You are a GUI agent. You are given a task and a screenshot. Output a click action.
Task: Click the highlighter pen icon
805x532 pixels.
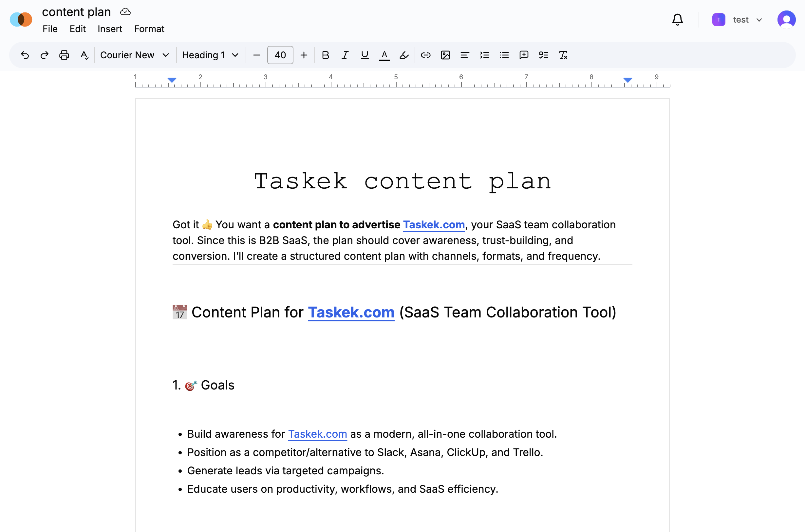(x=404, y=55)
